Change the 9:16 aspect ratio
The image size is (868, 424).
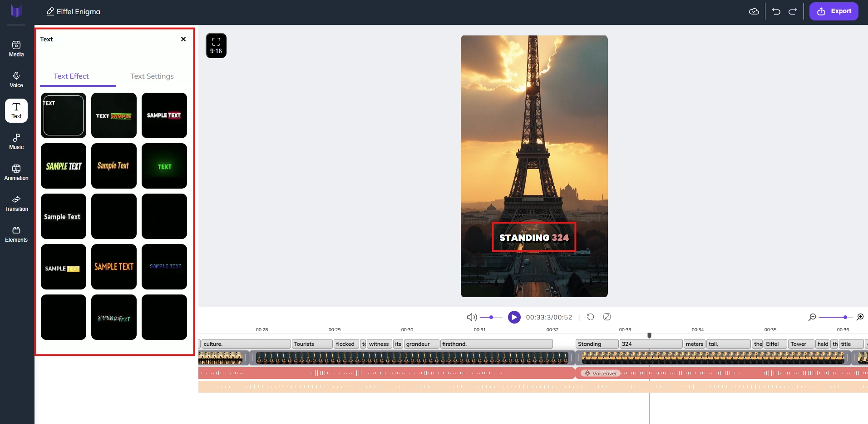(216, 45)
